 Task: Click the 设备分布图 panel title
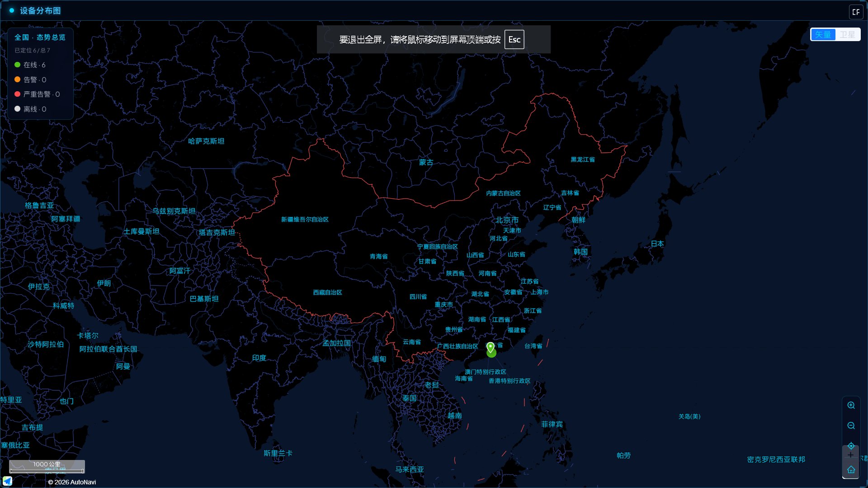click(x=40, y=10)
